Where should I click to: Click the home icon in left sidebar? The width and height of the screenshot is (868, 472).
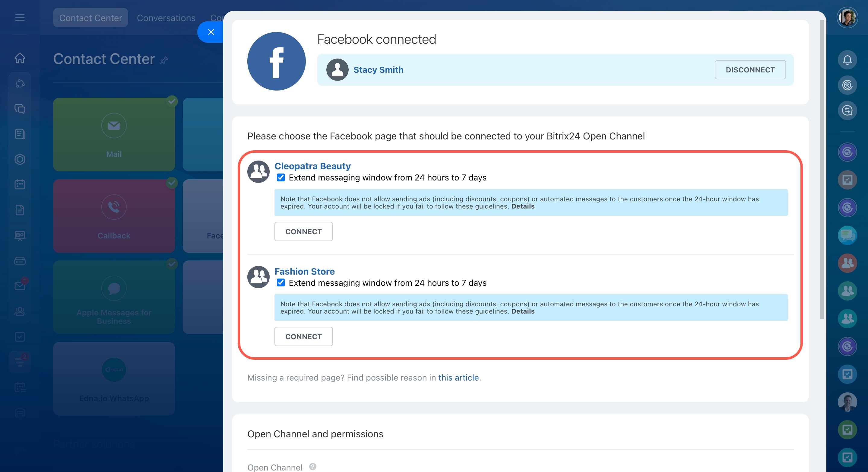tap(20, 58)
